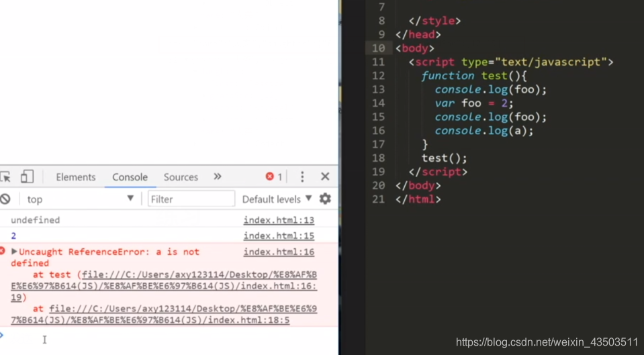This screenshot has height=355, width=644.
Task: Click the console prompt input line
Action: click(x=169, y=337)
